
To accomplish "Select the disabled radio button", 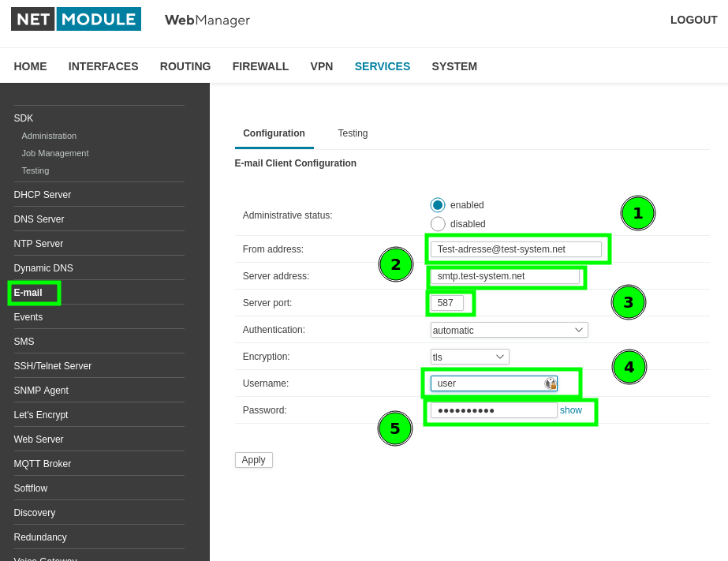I will 438,224.
